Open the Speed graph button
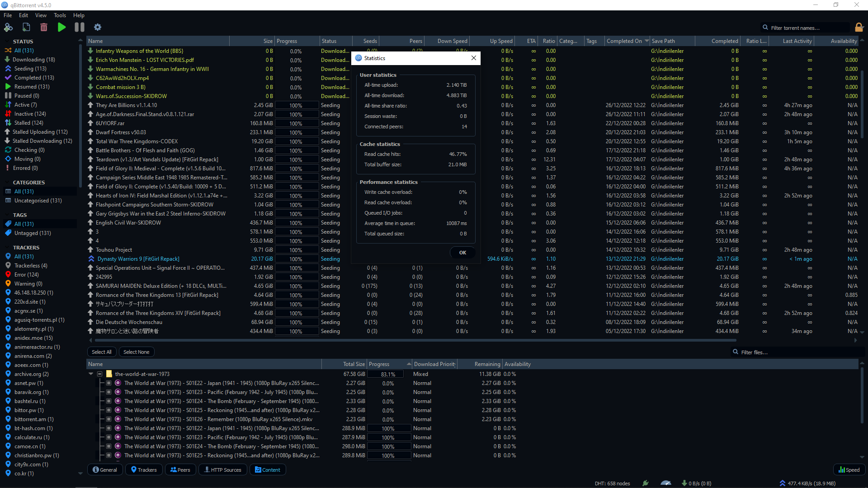Viewport: 868px width, 488px height. 849,470
